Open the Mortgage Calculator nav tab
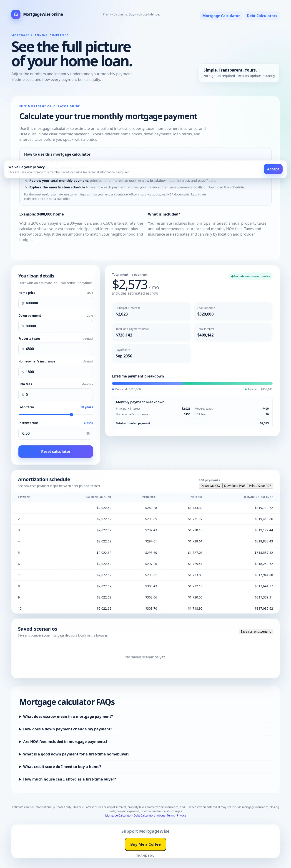 point(221,16)
